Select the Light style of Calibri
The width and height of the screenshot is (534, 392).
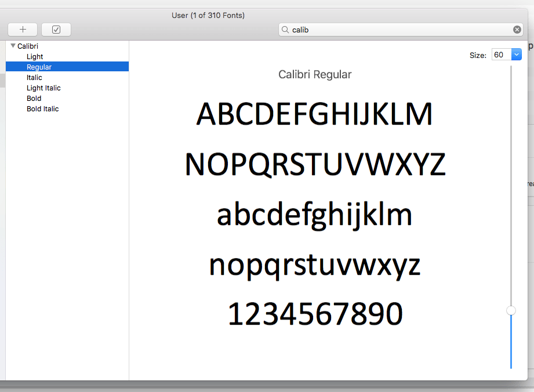tap(34, 56)
